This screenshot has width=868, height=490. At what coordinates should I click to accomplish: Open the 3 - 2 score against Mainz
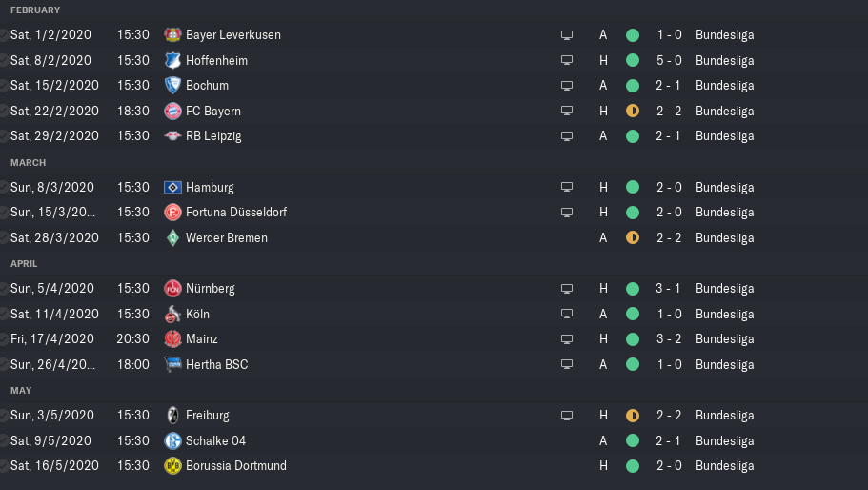[668, 339]
